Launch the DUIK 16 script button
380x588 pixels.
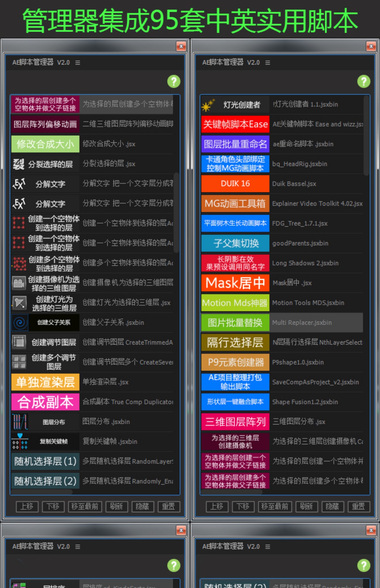[235, 183]
